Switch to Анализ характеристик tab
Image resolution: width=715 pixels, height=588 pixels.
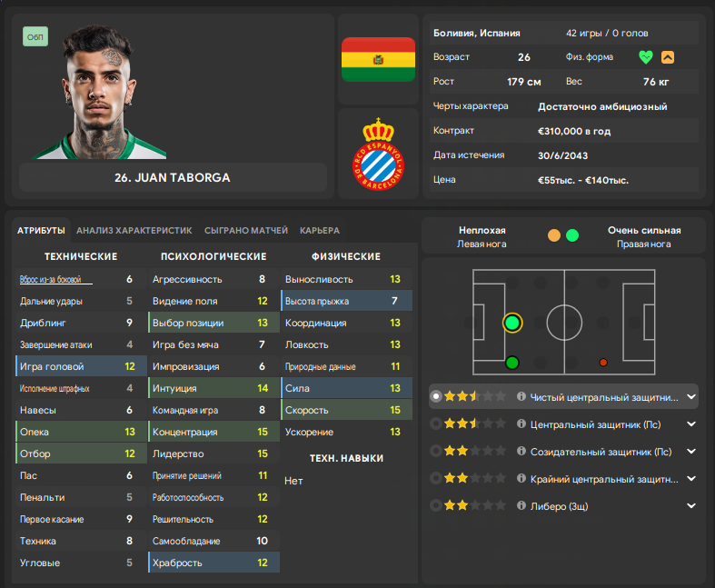(x=134, y=230)
